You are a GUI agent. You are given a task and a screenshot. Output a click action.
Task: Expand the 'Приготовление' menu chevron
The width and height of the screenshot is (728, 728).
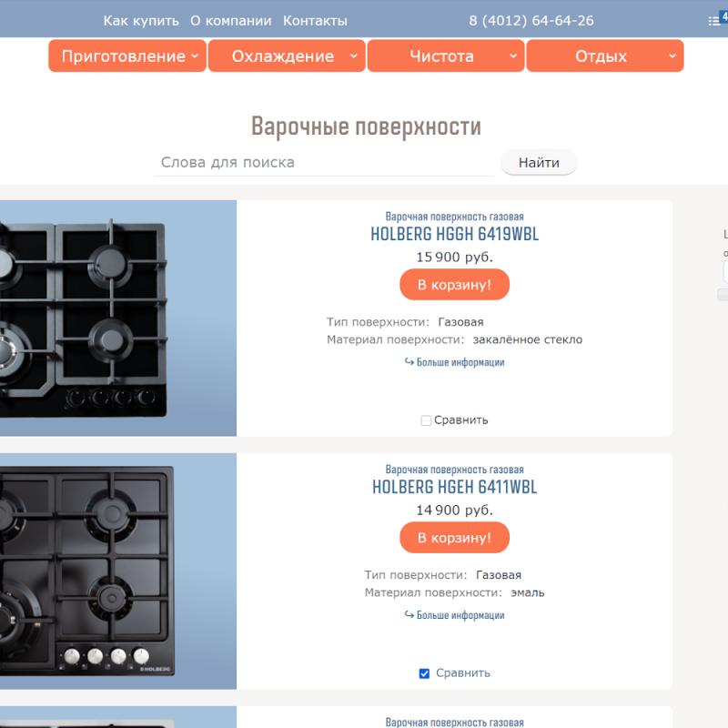(194, 56)
